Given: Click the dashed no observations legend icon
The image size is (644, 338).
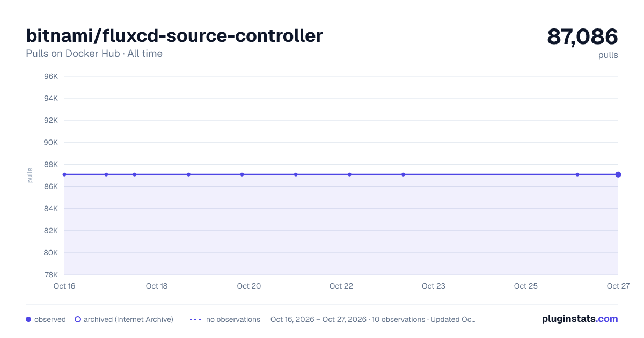Looking at the screenshot, I should tap(195, 319).
